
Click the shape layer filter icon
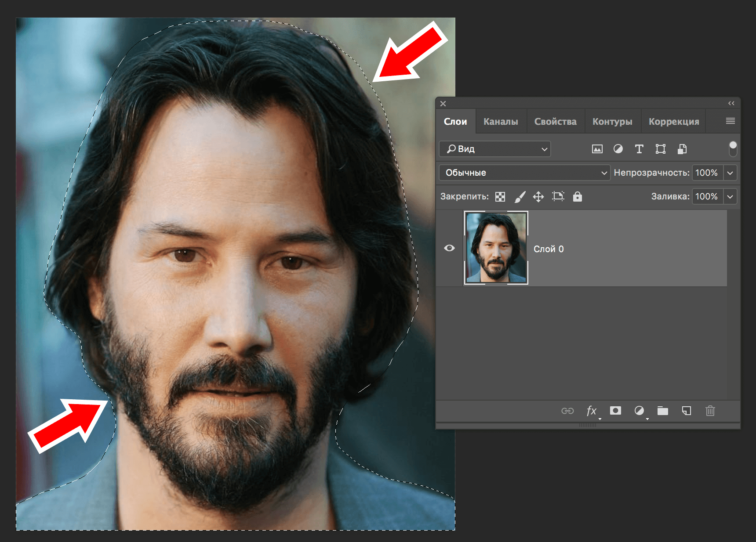(x=660, y=149)
